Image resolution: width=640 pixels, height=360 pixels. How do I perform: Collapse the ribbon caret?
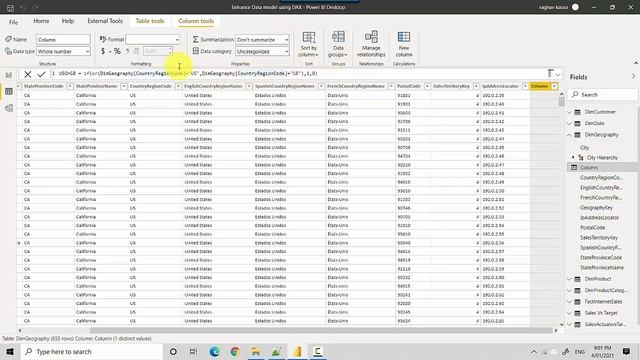[x=636, y=63]
